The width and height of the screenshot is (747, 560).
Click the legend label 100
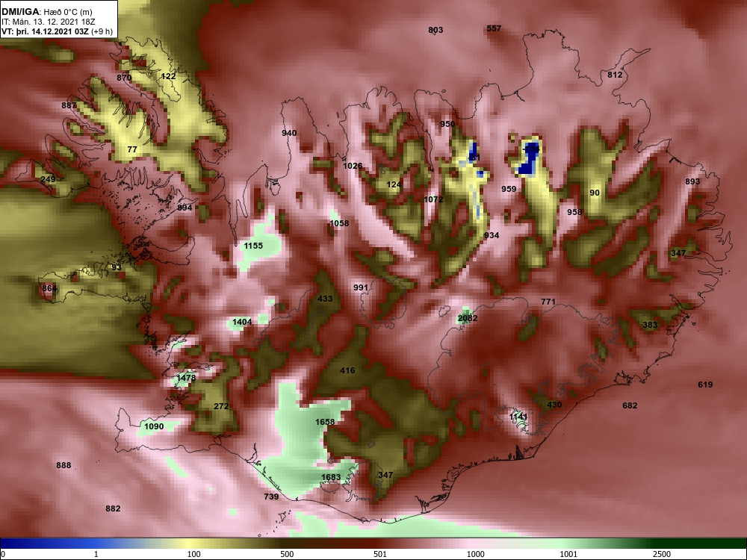tap(193, 554)
